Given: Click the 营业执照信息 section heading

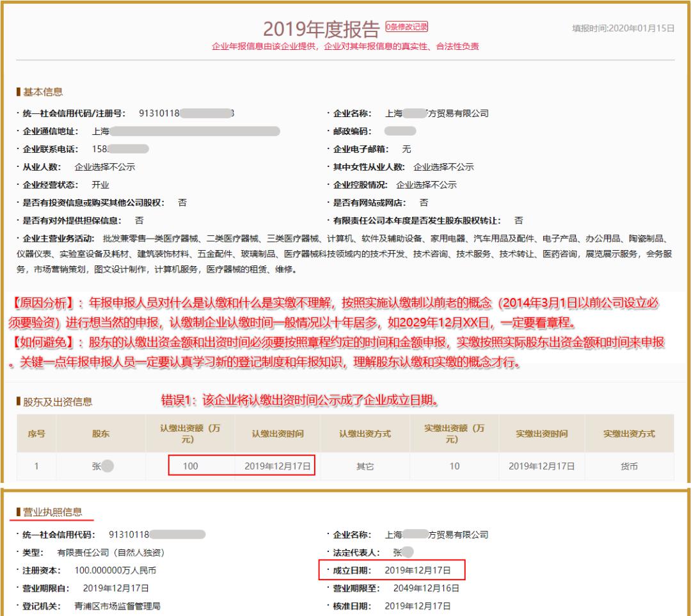Looking at the screenshot, I should pyautogui.click(x=52, y=512).
